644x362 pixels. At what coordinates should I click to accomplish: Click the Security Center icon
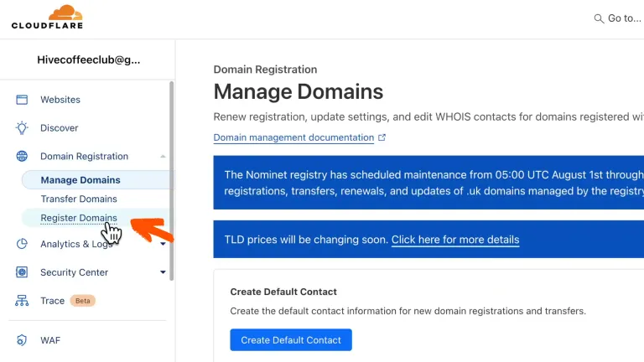[x=23, y=272]
